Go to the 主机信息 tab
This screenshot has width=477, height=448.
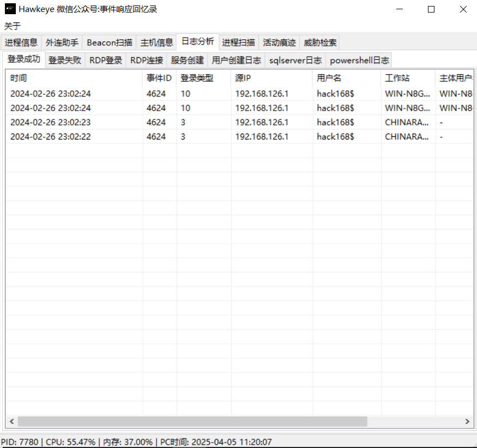[156, 43]
